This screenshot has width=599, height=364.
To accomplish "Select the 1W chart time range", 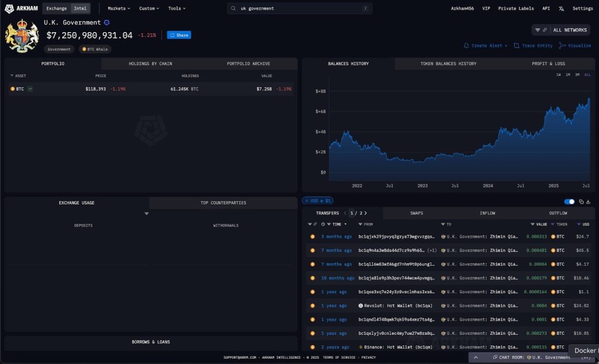I will pyautogui.click(x=558, y=75).
